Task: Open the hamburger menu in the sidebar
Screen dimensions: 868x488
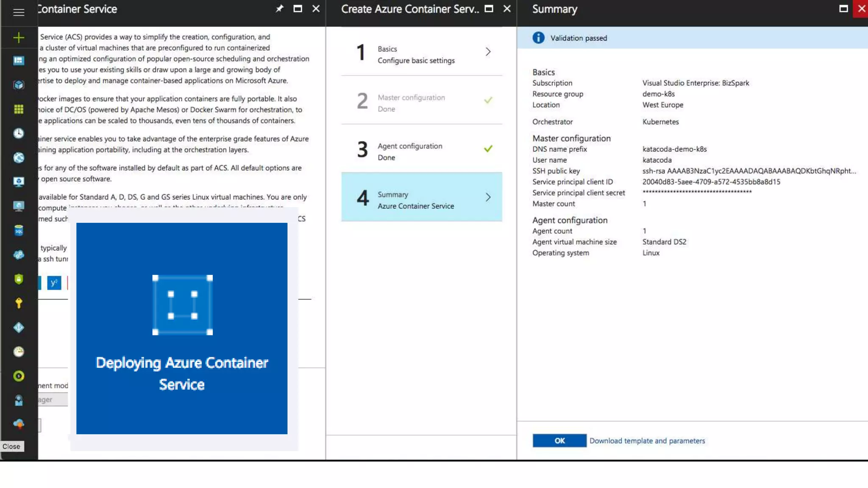Action: click(19, 12)
